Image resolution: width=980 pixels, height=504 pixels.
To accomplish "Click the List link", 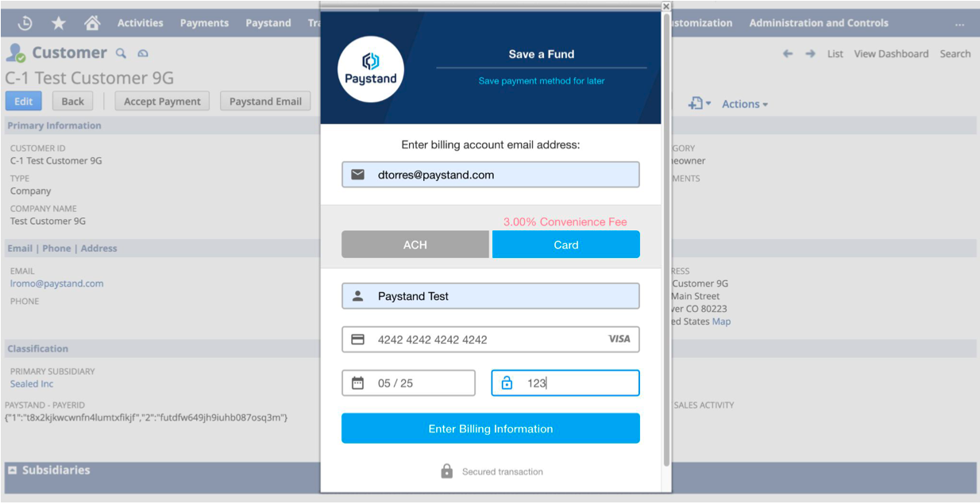I will 835,54.
